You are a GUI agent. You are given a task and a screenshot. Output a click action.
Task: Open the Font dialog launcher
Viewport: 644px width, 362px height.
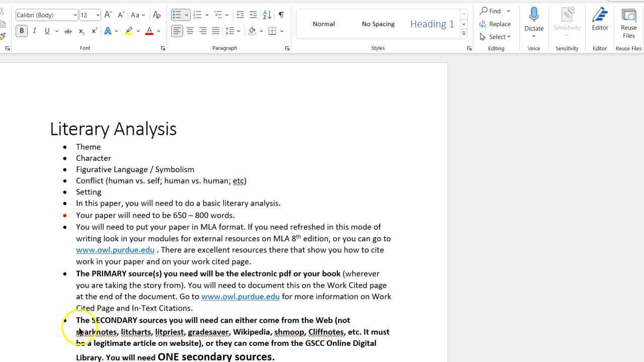[163, 48]
